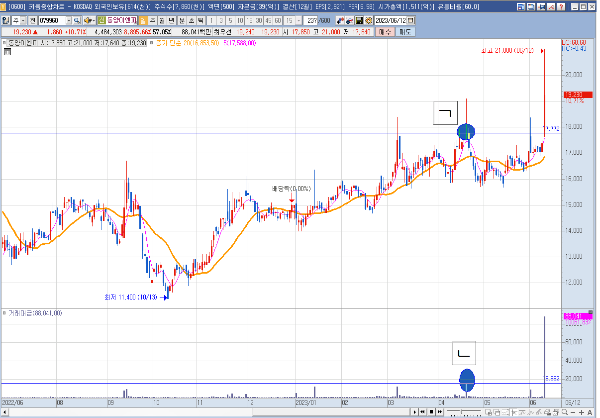Click the chart menu icon under legend
This screenshot has height=418, width=600.
pyautogui.click(x=7, y=51)
